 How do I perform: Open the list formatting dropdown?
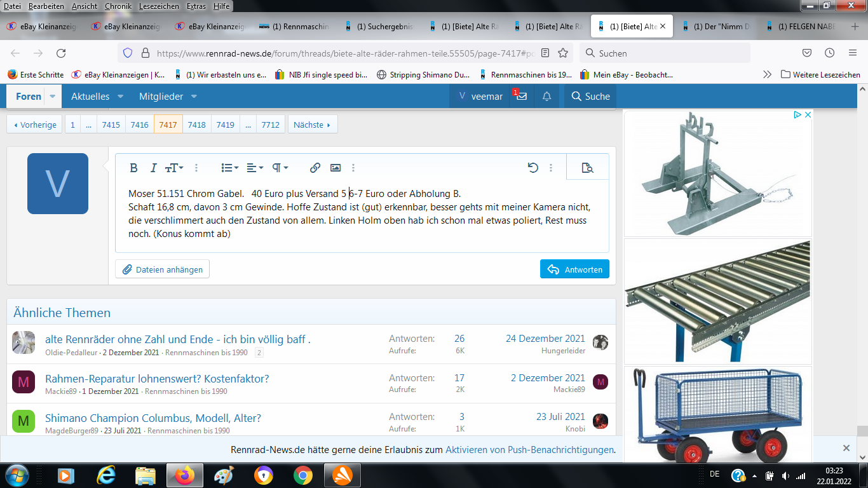pos(229,168)
